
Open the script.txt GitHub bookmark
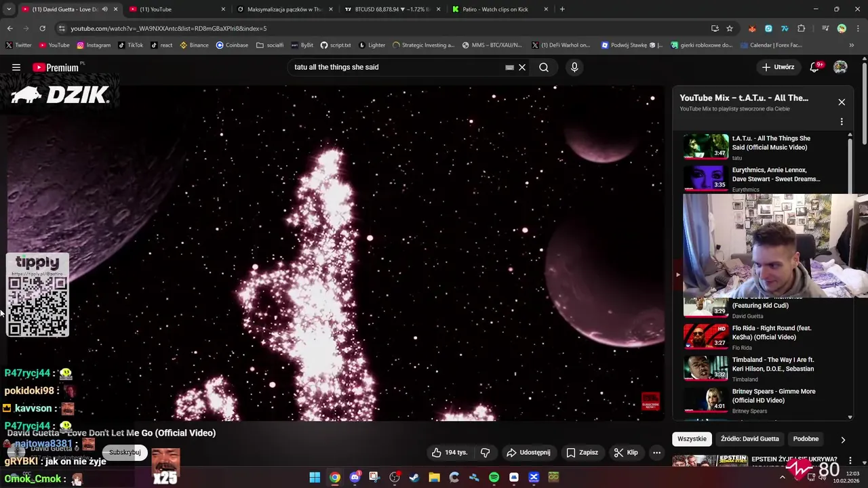pyautogui.click(x=336, y=45)
